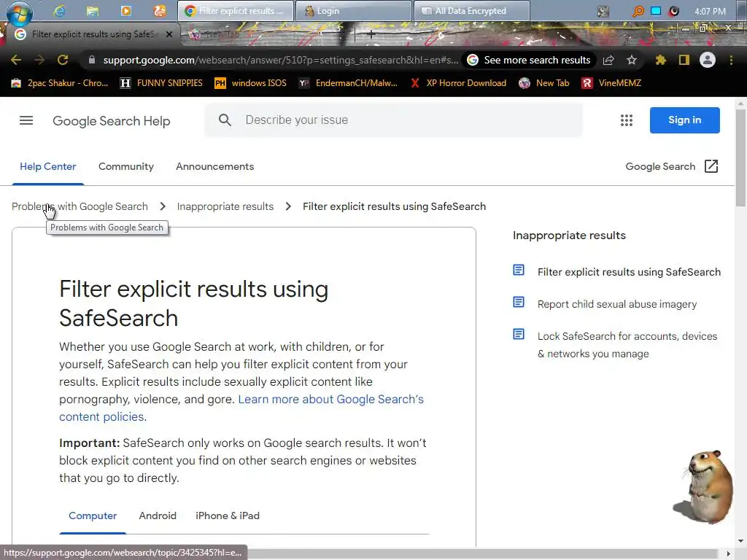Open Problems with Google Search breadcrumb

coord(80,206)
